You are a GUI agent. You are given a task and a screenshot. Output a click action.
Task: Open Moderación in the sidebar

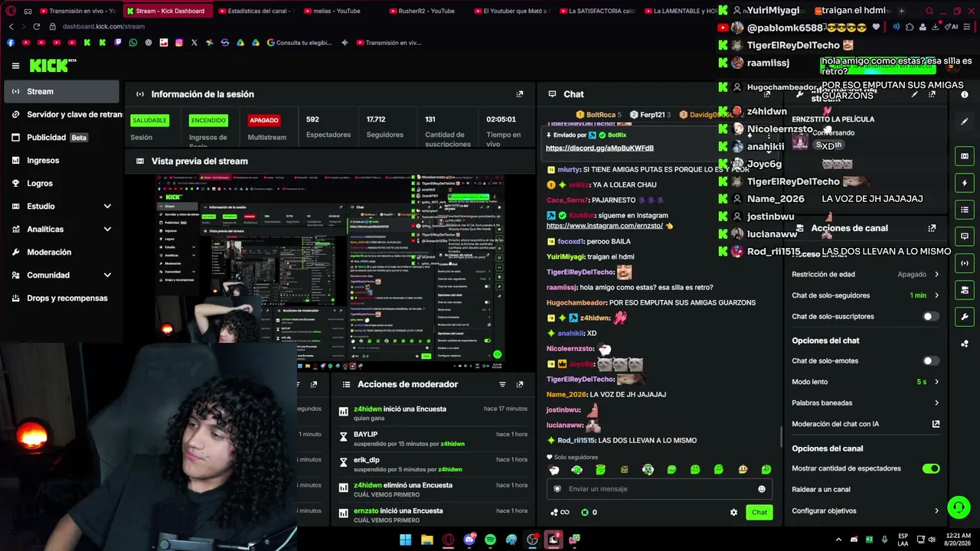(60, 252)
